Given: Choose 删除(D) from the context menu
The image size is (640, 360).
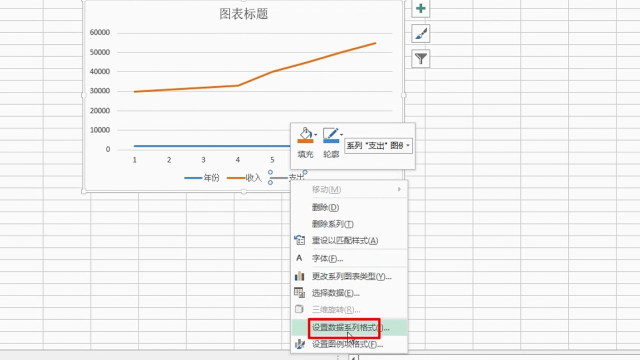Looking at the screenshot, I should [x=349, y=207].
